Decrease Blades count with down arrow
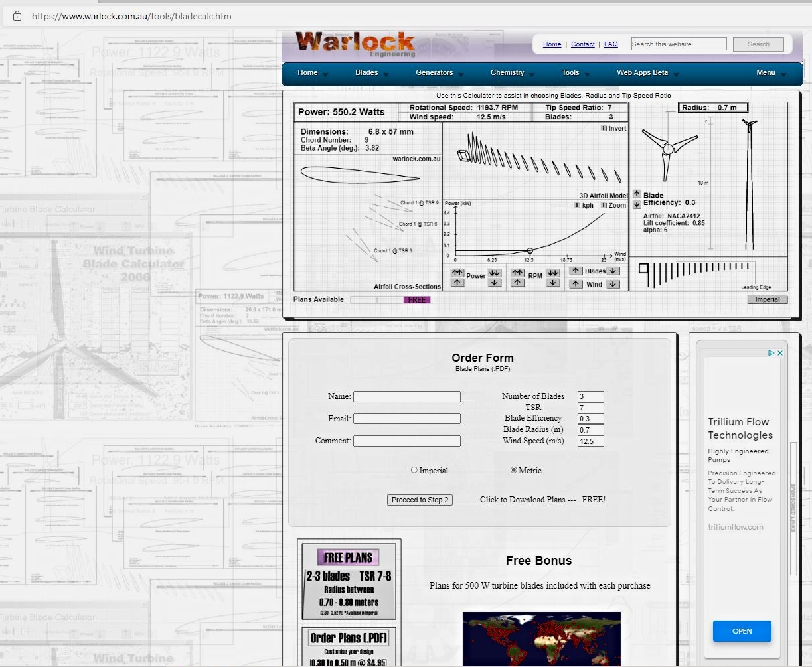 (x=613, y=271)
